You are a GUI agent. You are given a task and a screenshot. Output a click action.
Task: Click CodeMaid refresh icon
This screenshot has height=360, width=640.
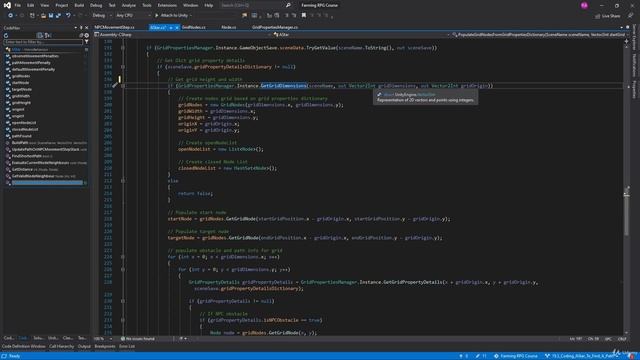(x=6, y=36)
